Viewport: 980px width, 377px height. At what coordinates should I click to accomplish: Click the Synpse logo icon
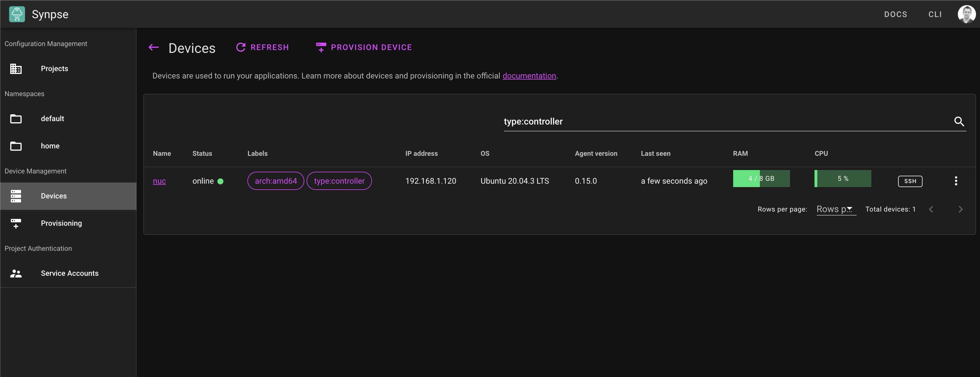[x=17, y=14]
